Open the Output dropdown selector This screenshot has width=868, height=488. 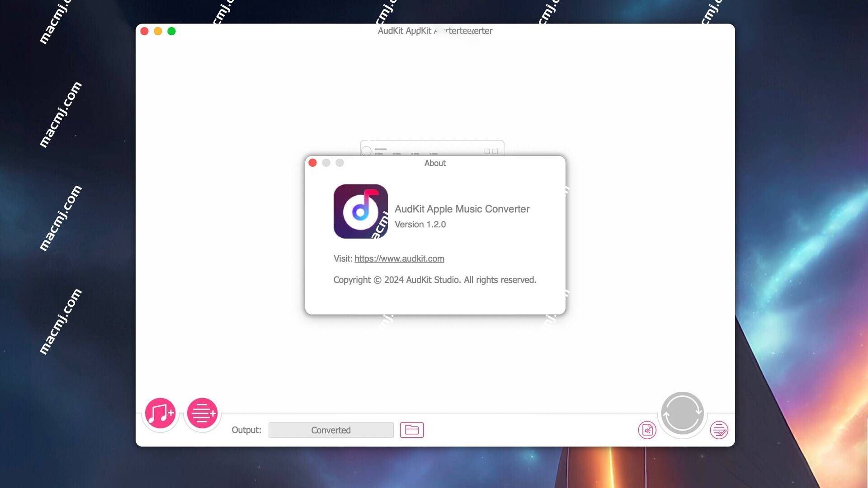pyautogui.click(x=331, y=430)
